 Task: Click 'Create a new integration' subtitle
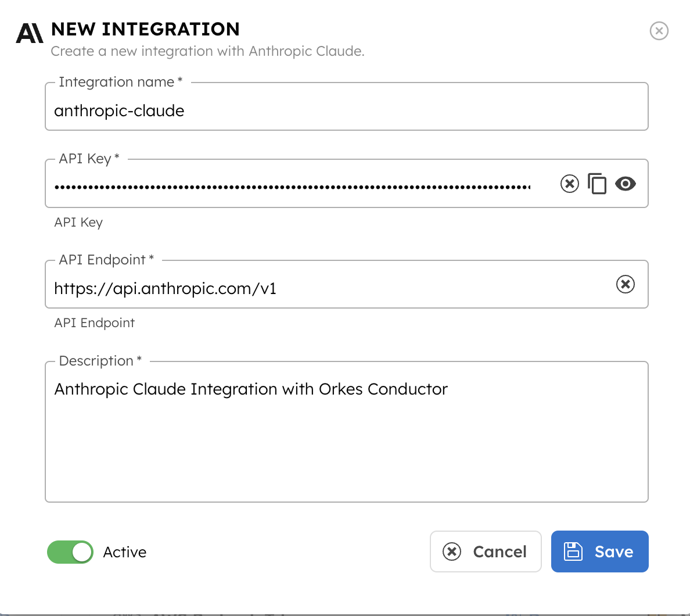point(207,52)
